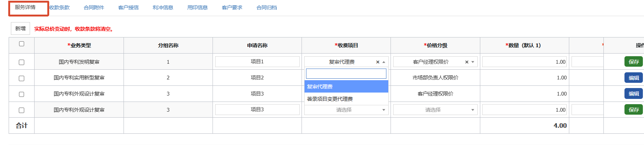644x145 pixels.
Task: Click the total quantity 4.00
Action: 560,126
